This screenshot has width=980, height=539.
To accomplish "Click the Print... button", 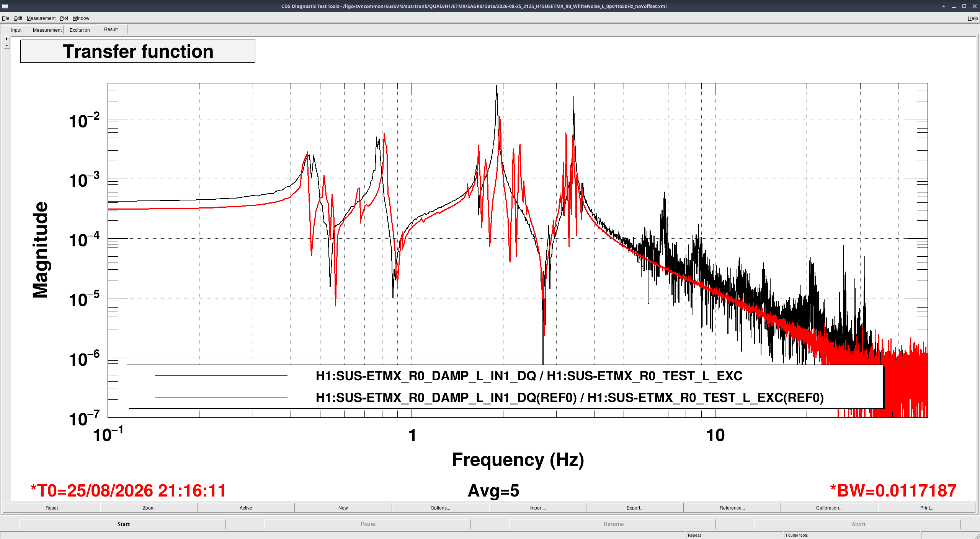I will (926, 508).
